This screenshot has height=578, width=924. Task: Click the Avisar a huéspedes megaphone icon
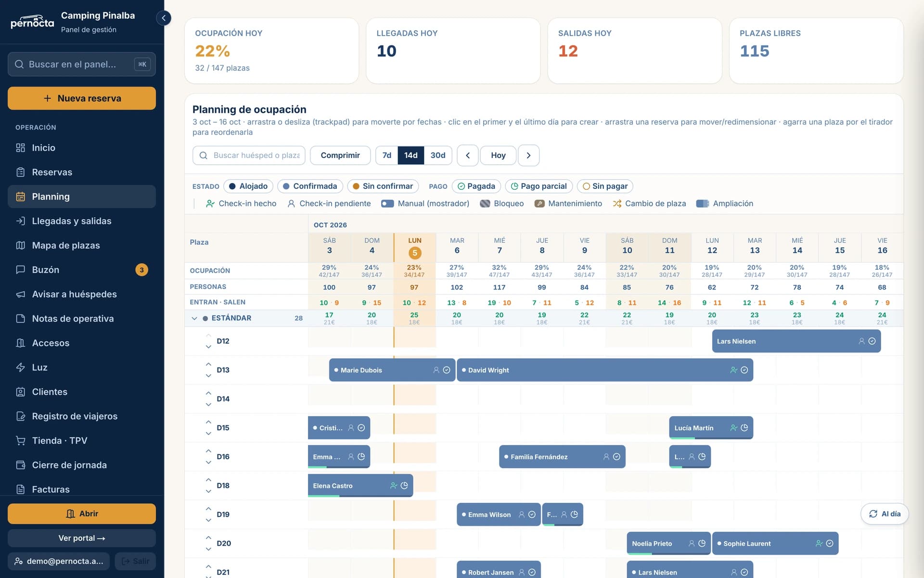pos(20,294)
